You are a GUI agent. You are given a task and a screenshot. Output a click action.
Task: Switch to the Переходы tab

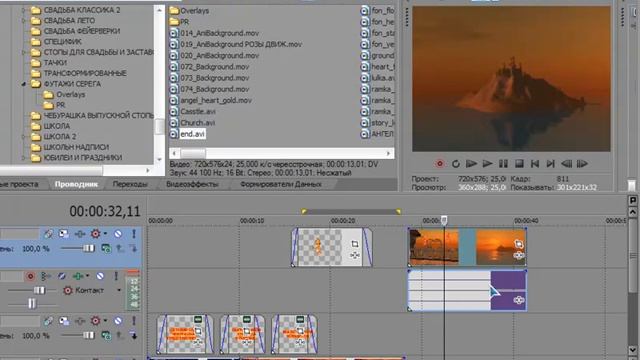pyautogui.click(x=130, y=184)
